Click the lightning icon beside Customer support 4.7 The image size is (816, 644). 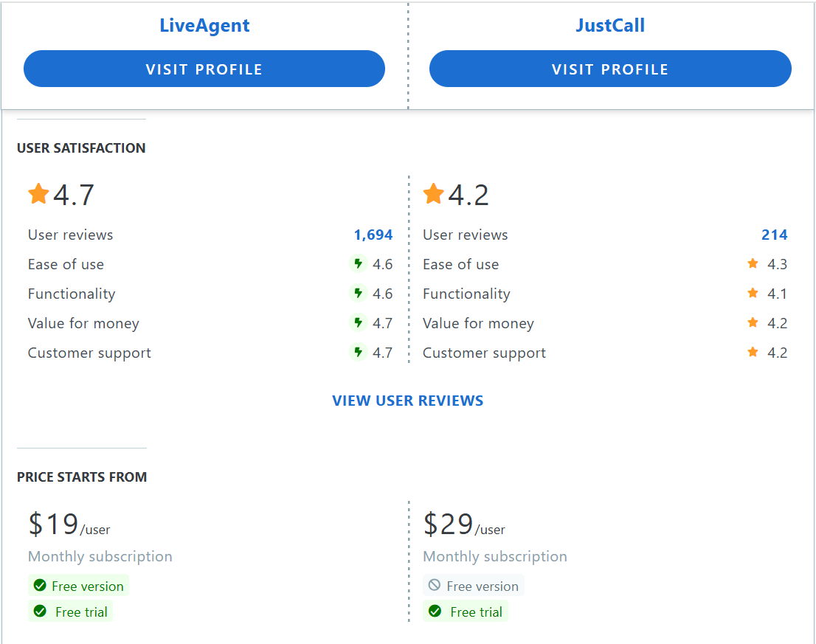pyautogui.click(x=358, y=352)
